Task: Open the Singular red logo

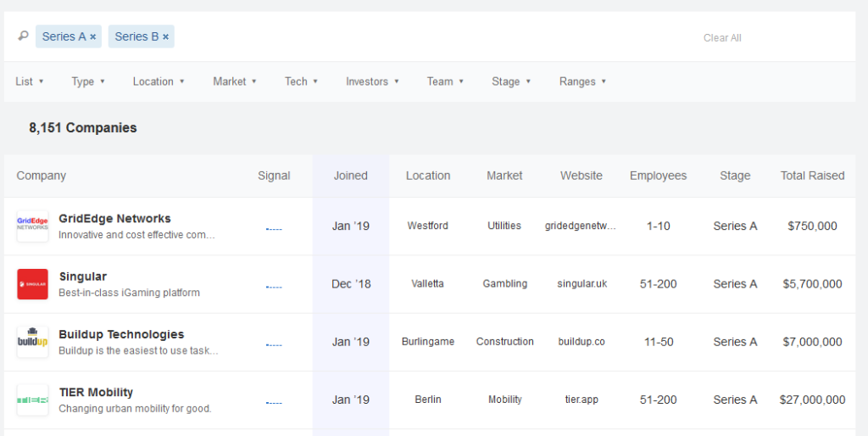Action: [33, 284]
